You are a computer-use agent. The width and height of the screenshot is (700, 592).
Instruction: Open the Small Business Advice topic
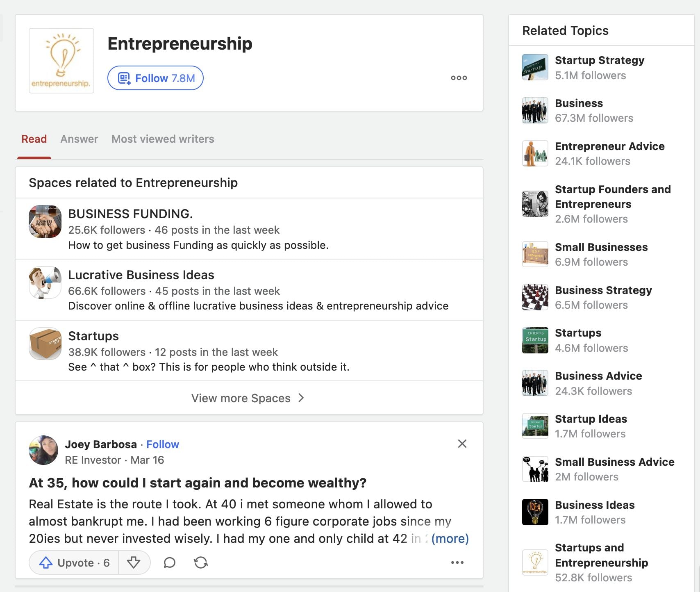click(614, 462)
